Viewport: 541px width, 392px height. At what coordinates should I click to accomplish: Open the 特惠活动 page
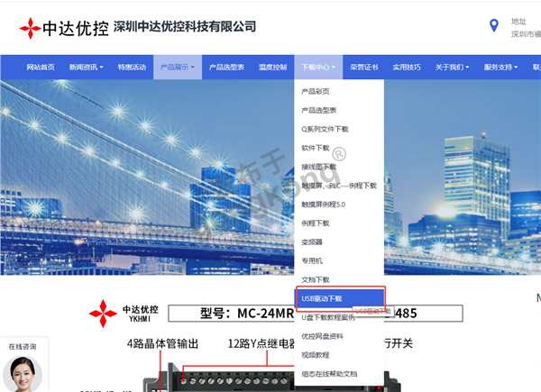(x=131, y=68)
